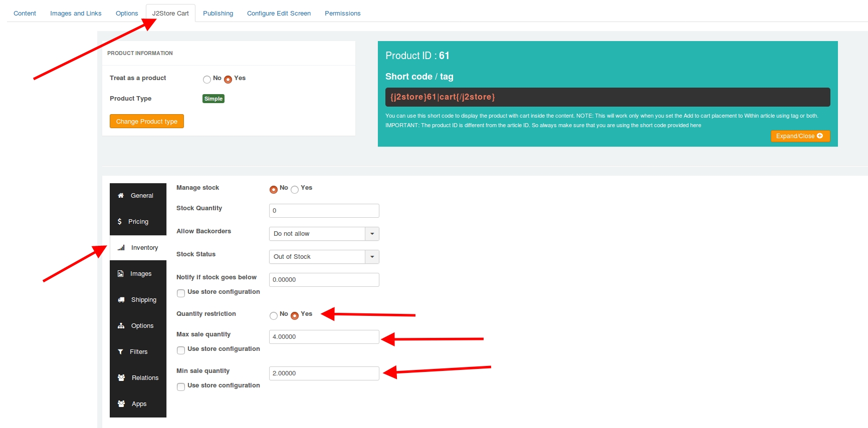Open the Images sidebar icon
Image resolution: width=868 pixels, height=428 pixels.
point(120,274)
